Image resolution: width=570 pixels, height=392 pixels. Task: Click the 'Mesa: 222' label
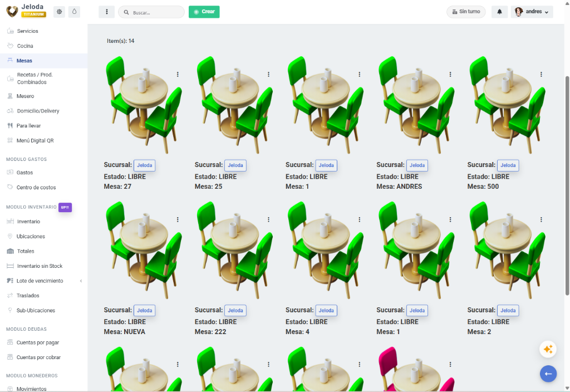(210, 332)
